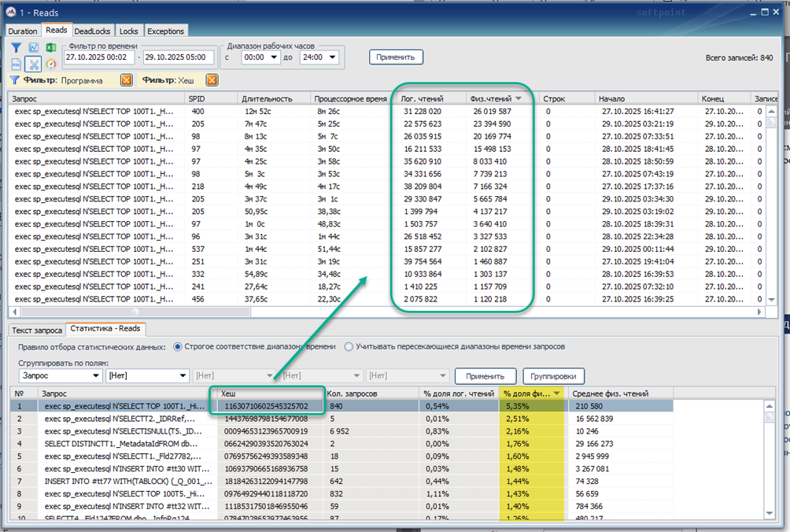
Task: Open the gauge speedometer icon
Action: pyautogui.click(x=51, y=64)
